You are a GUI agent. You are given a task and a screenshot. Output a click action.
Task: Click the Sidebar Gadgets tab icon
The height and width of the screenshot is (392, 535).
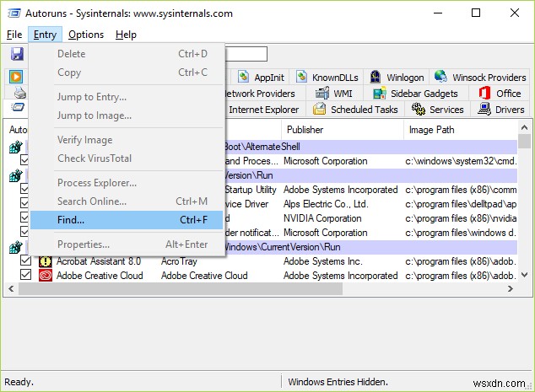point(380,94)
